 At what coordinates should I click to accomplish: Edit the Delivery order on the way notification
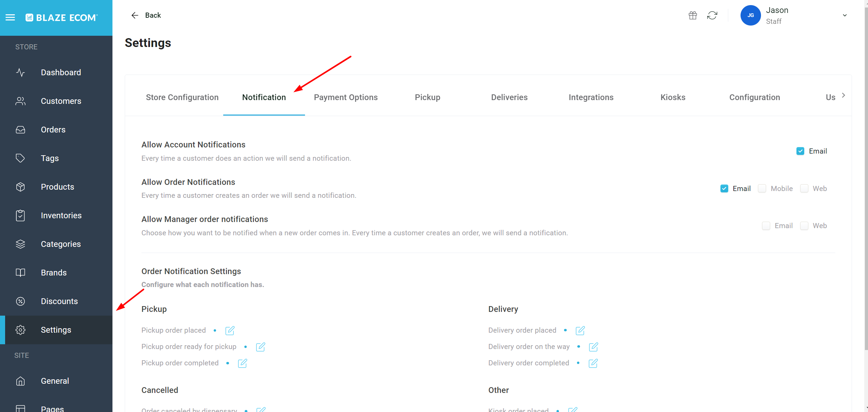point(593,347)
